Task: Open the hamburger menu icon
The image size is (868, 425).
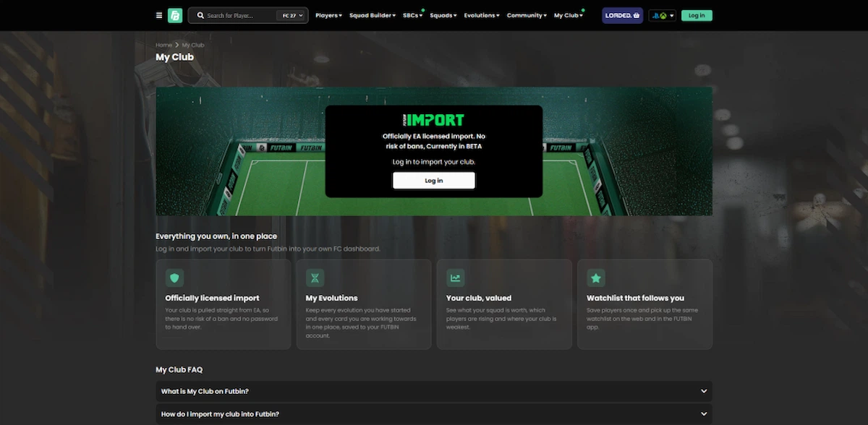Action: 159,15
